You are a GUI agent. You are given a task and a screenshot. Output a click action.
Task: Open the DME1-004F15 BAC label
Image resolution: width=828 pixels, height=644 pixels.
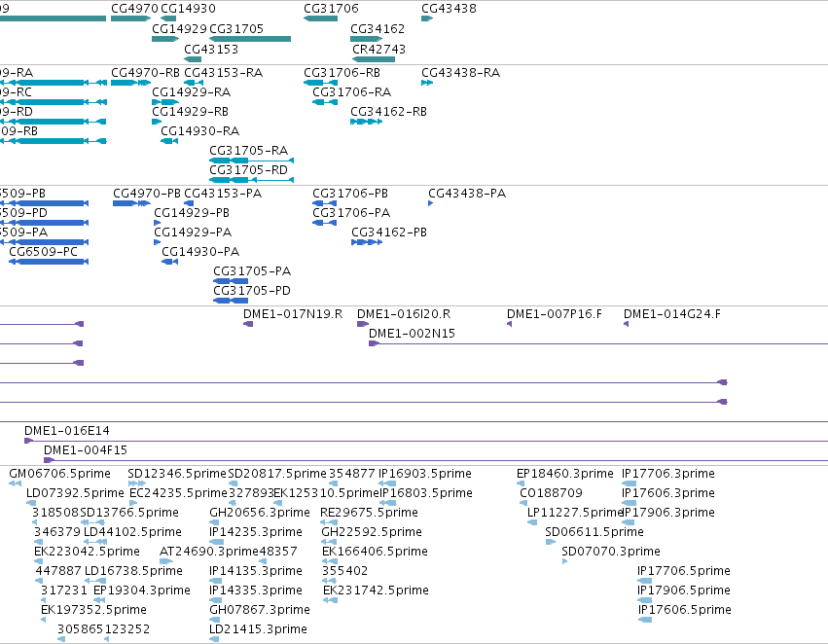point(86,450)
